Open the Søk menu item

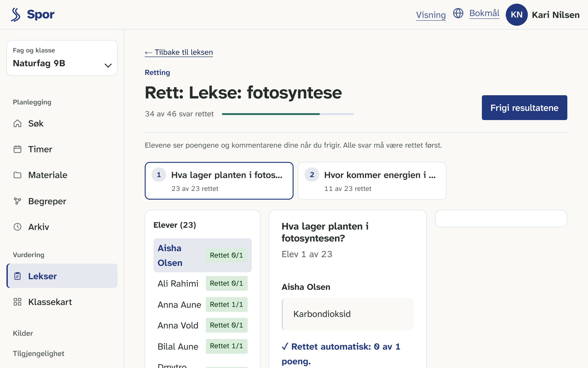click(62, 124)
